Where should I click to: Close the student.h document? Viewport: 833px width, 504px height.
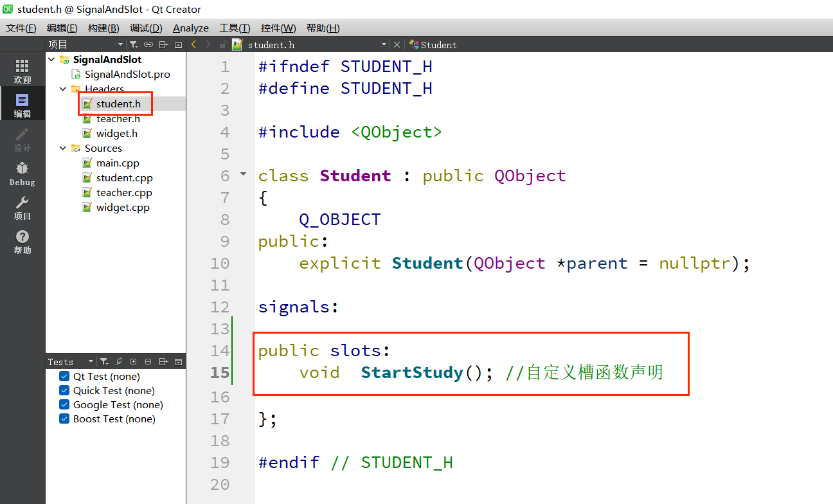pos(397,44)
